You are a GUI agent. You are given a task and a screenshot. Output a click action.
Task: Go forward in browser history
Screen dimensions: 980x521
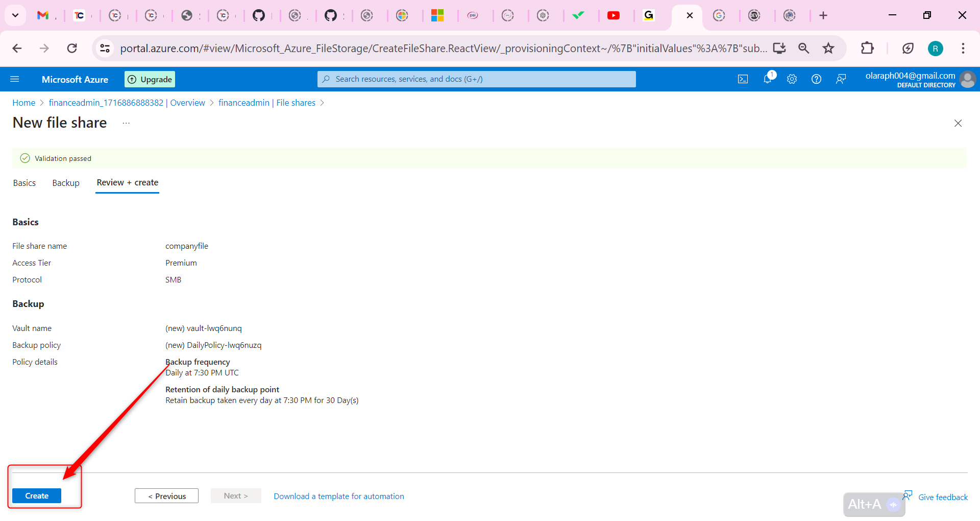[44, 49]
